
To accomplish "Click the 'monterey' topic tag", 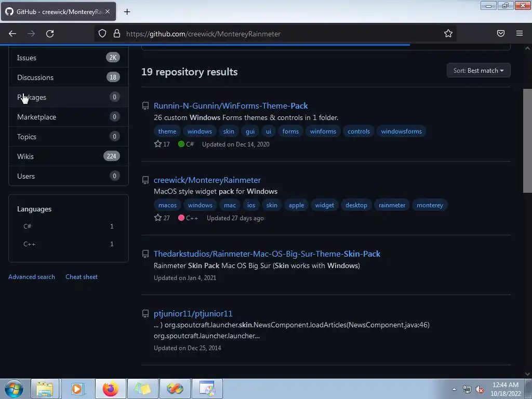I will tap(430, 205).
